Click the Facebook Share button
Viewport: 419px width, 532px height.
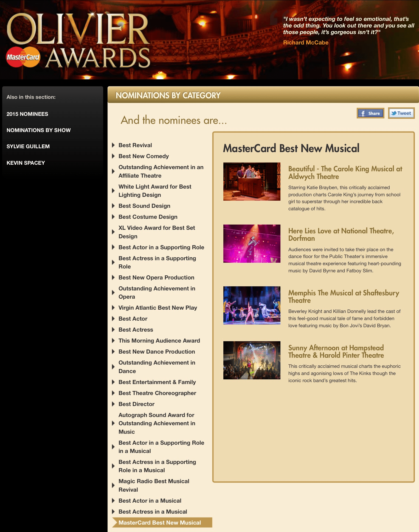(370, 113)
